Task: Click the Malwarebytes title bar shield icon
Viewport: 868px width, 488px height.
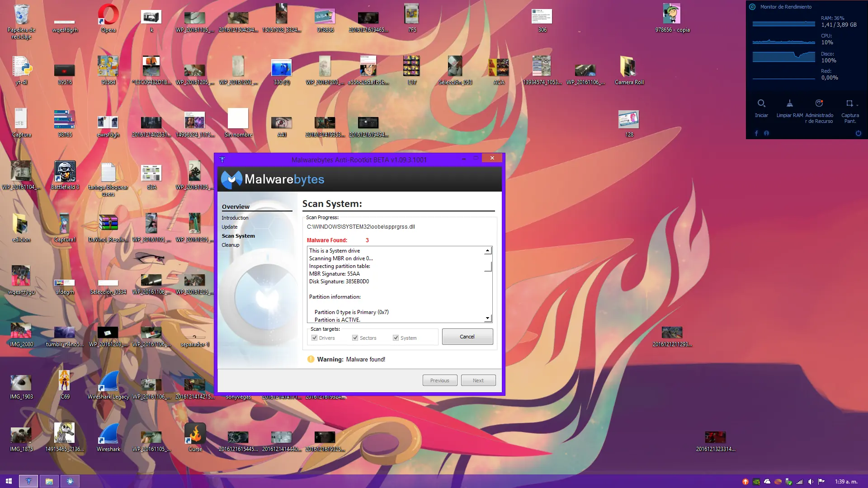Action: click(x=222, y=160)
